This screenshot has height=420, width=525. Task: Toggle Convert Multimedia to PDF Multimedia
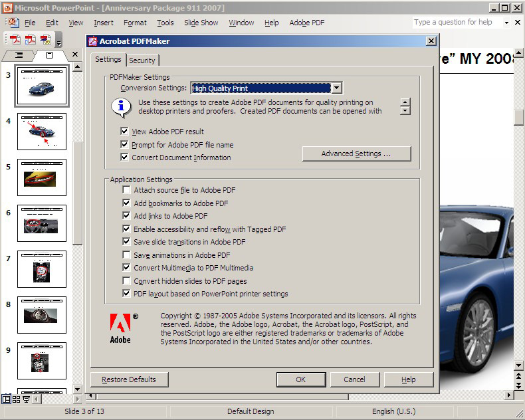[126, 268]
